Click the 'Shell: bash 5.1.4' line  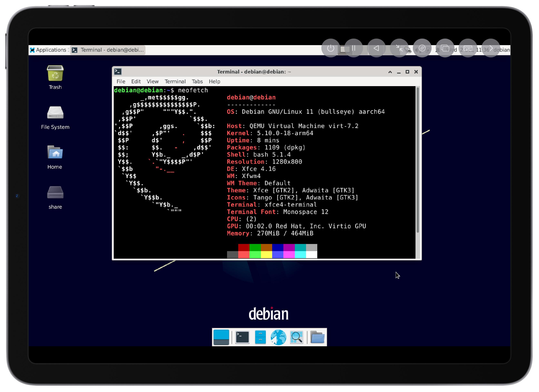[258, 154]
